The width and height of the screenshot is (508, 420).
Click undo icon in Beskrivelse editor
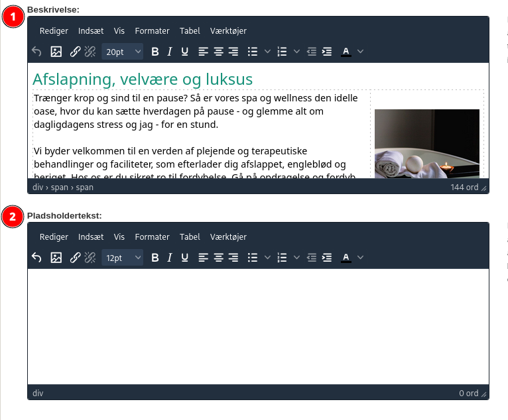36,52
